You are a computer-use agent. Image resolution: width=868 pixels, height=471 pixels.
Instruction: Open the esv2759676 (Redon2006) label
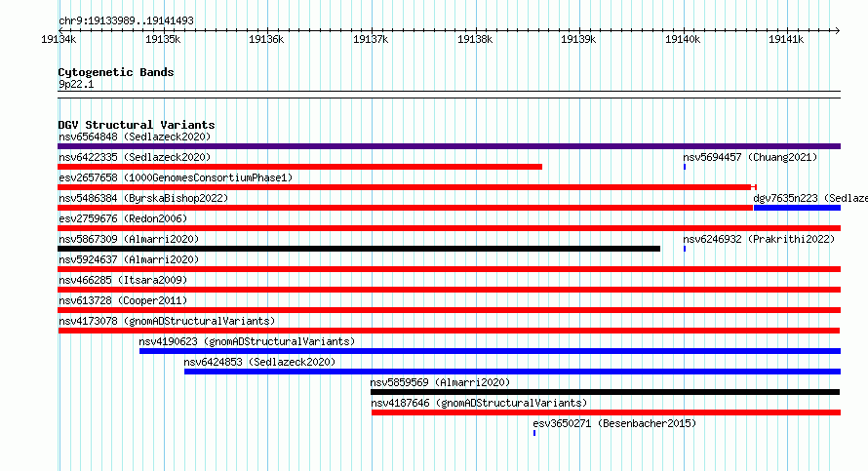tap(123, 218)
